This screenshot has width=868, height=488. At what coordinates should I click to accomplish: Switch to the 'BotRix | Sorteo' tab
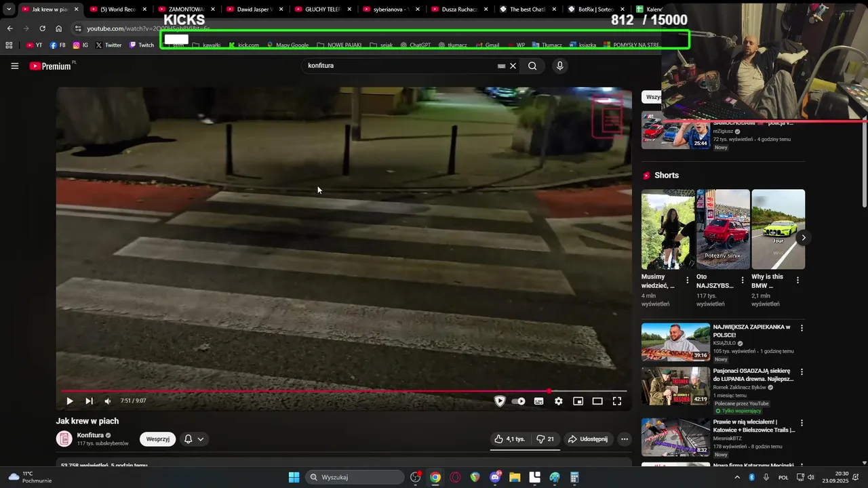click(x=595, y=9)
